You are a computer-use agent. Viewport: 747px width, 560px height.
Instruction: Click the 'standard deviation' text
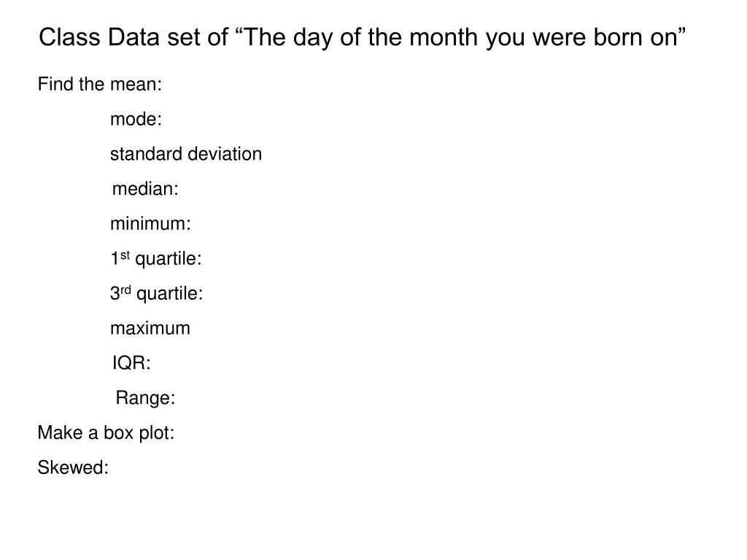point(186,154)
